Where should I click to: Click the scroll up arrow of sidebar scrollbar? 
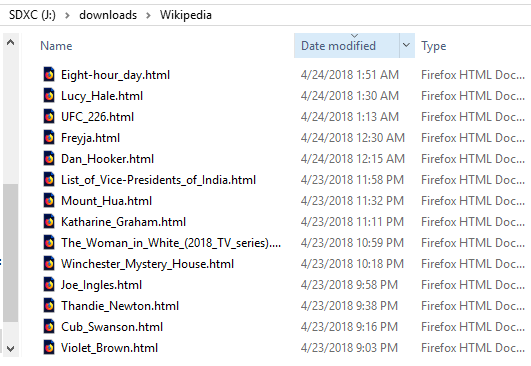click(10, 42)
